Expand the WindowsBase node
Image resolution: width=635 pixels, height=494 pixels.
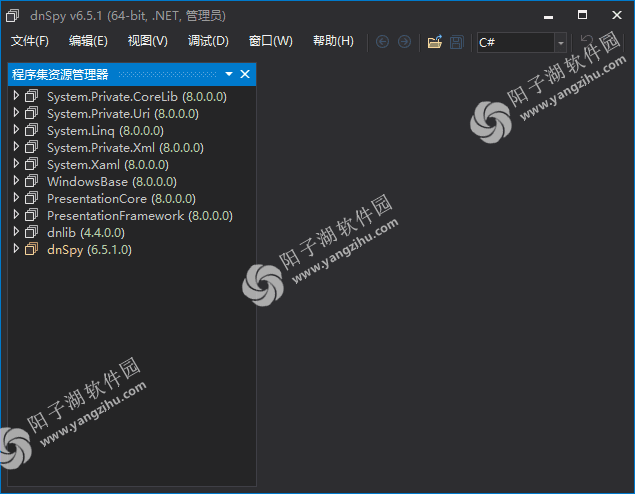16,181
